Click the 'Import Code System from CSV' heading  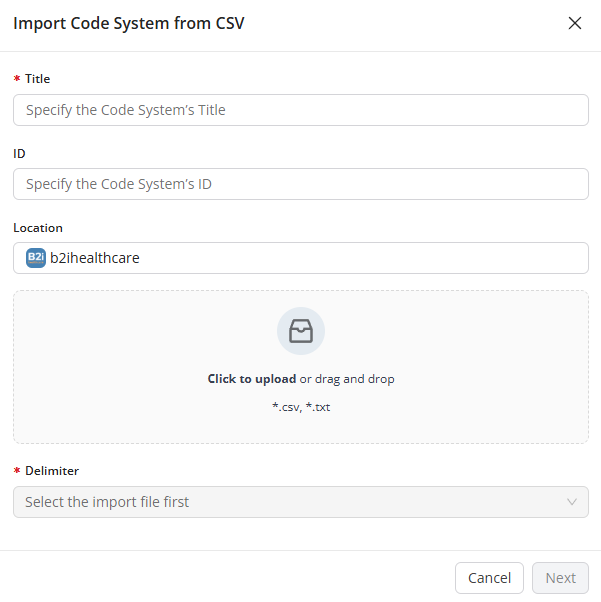[128, 23]
